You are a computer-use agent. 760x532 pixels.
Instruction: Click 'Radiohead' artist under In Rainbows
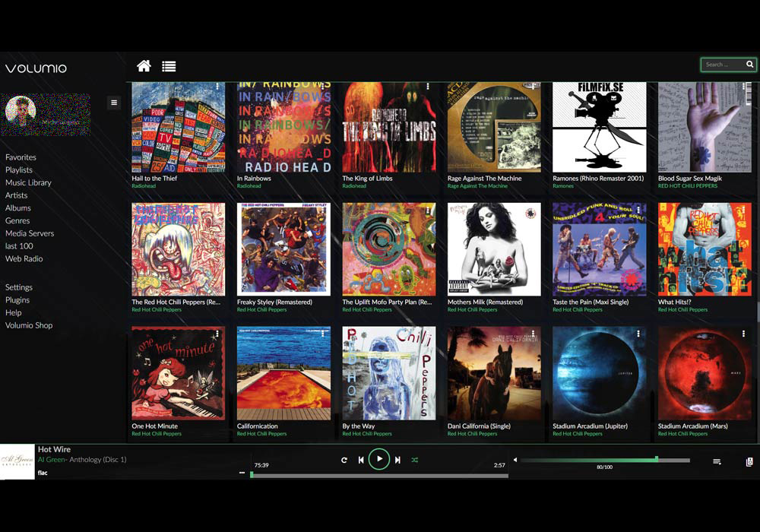coord(249,186)
